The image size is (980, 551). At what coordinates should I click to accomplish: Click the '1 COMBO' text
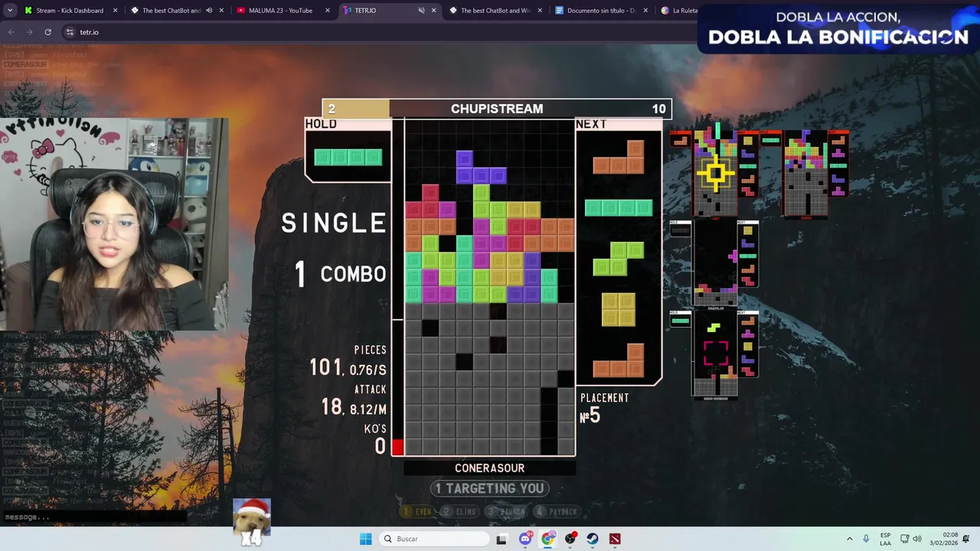(x=341, y=274)
